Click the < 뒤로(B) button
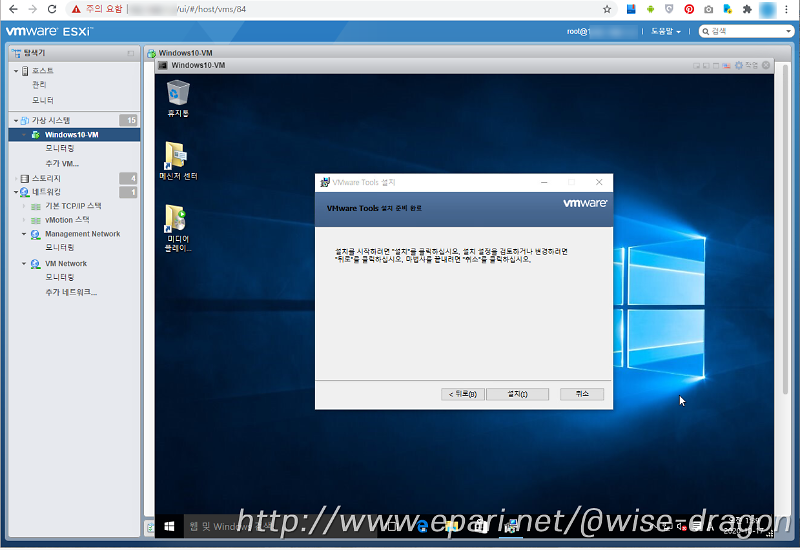This screenshot has height=550, width=800. coord(463,394)
